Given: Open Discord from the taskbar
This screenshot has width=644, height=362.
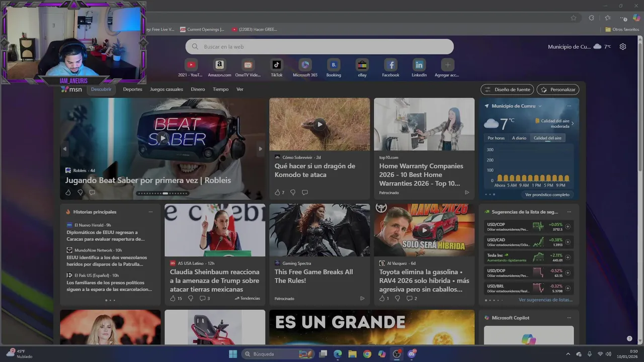Looking at the screenshot, I should (x=412, y=354).
